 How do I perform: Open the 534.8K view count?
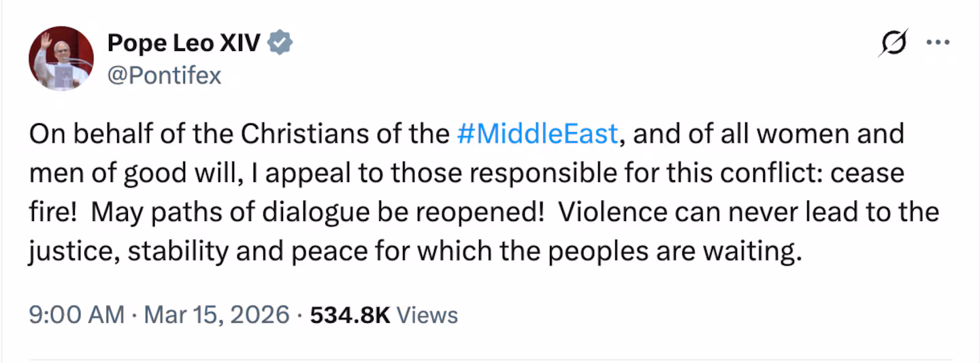point(350,315)
